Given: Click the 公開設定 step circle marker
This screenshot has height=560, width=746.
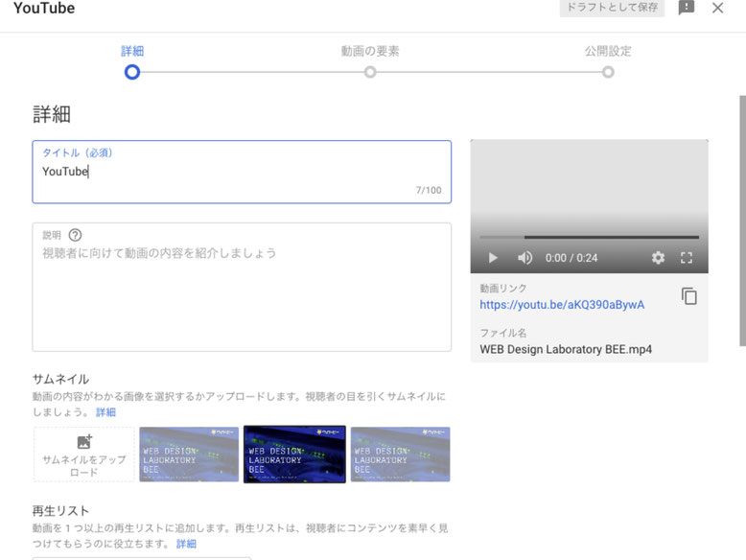Looking at the screenshot, I should [x=608, y=72].
